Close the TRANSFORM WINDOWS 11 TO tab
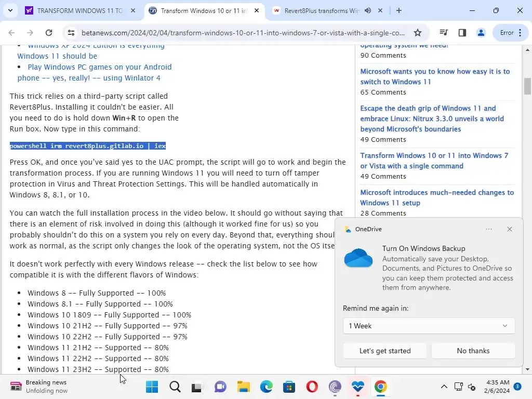Screen dimensions: 532x399 point(133,10)
